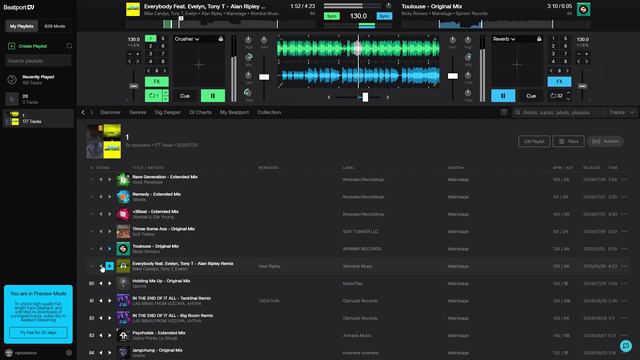Click the refresh icon next to Create Playlist
Screen dimensions: 640x360
[69, 46]
